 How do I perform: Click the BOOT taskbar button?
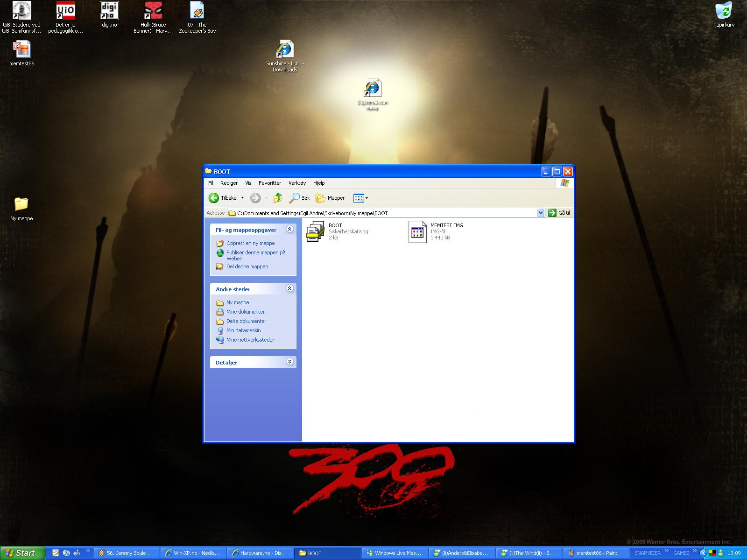(x=328, y=553)
